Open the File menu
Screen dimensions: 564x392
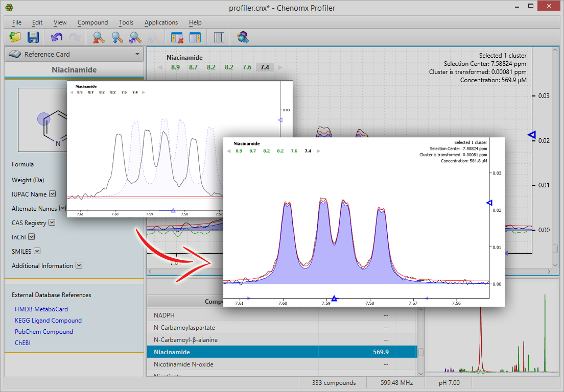16,22
